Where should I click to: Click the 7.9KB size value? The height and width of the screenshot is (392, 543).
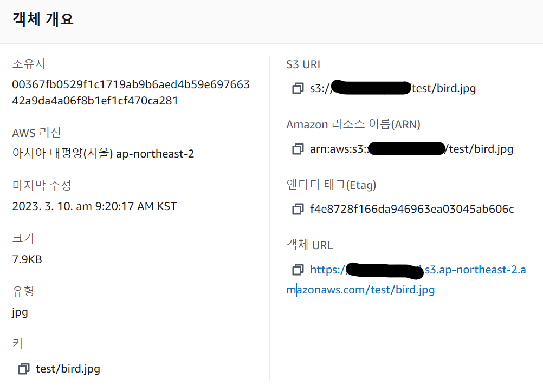(27, 259)
